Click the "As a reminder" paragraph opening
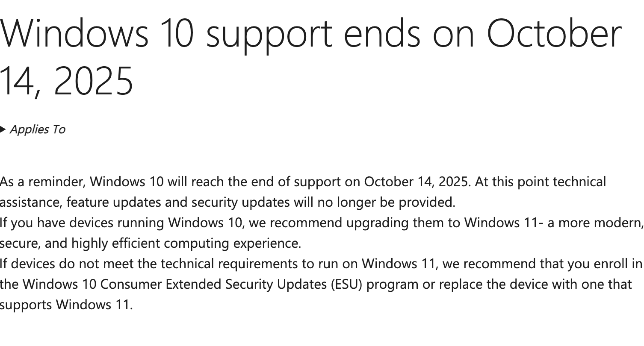The width and height of the screenshot is (644, 346). tap(43, 182)
